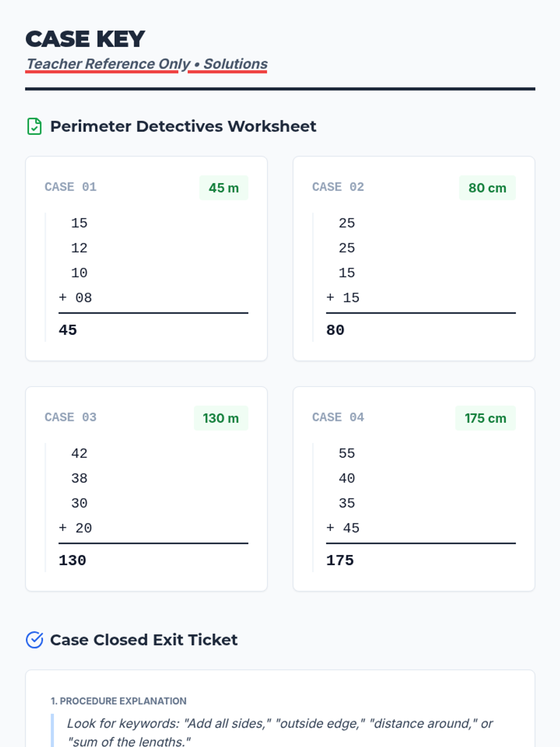This screenshot has height=747, width=560.
Task: Click the CASE 02 label
Action: pyautogui.click(x=338, y=187)
